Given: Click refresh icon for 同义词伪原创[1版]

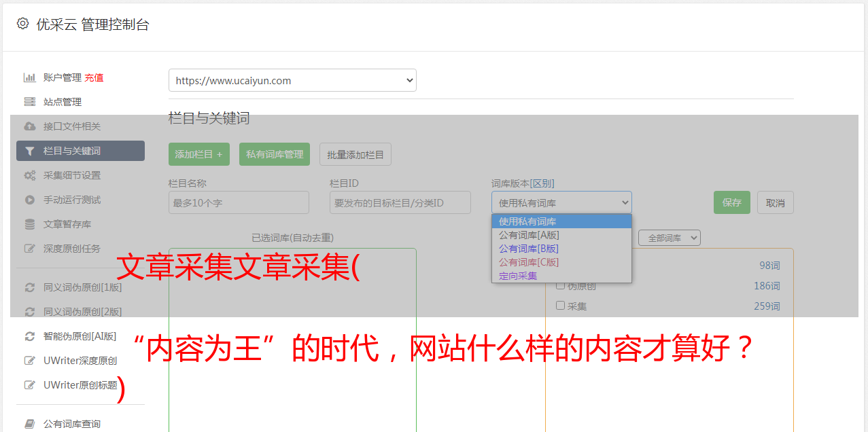Looking at the screenshot, I should pos(30,287).
